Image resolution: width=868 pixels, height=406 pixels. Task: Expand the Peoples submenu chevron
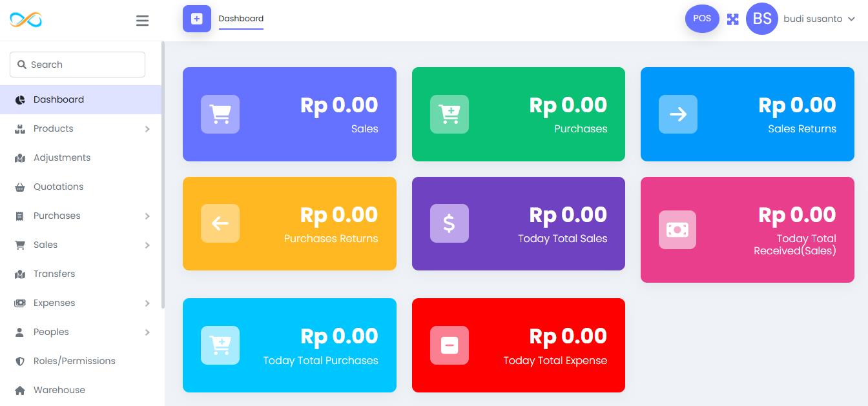[147, 332]
